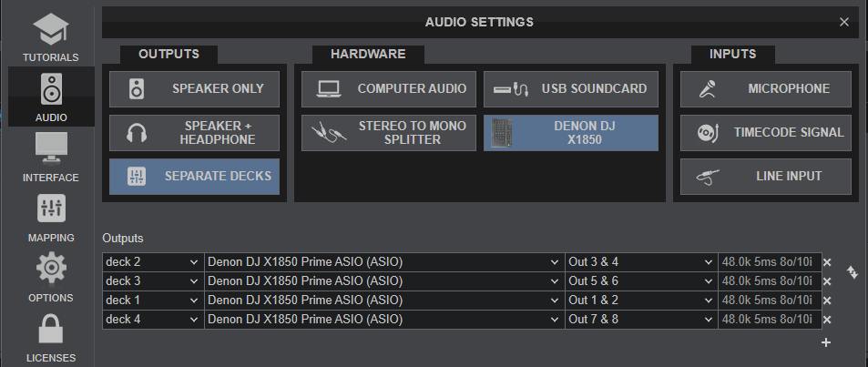The height and width of the screenshot is (367, 868).
Task: Open the Out 5 & 6 channel dropdown
Action: (641, 281)
